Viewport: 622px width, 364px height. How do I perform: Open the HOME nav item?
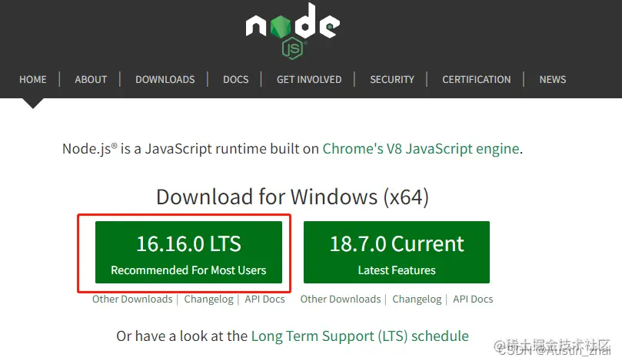pyautogui.click(x=33, y=80)
